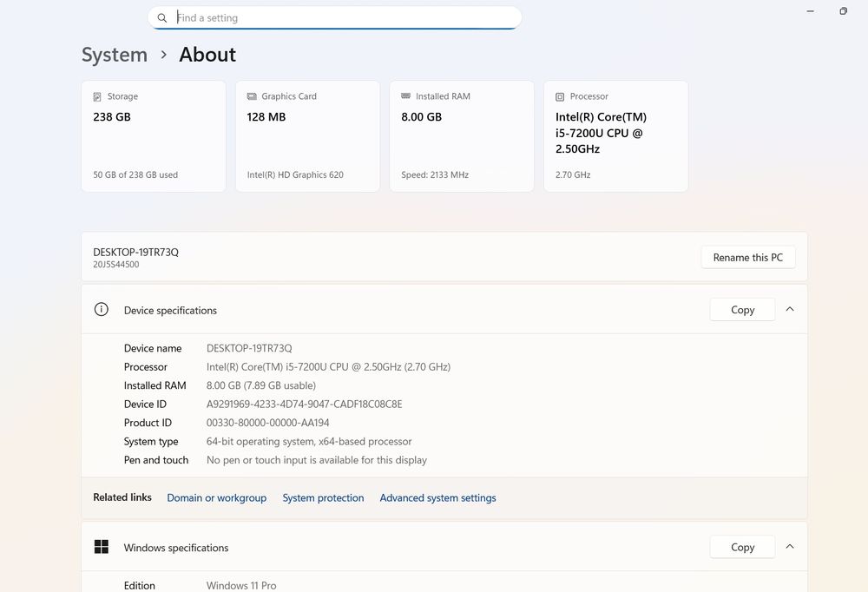Go back to System breadcrumb
The image size is (868, 592).
115,55
